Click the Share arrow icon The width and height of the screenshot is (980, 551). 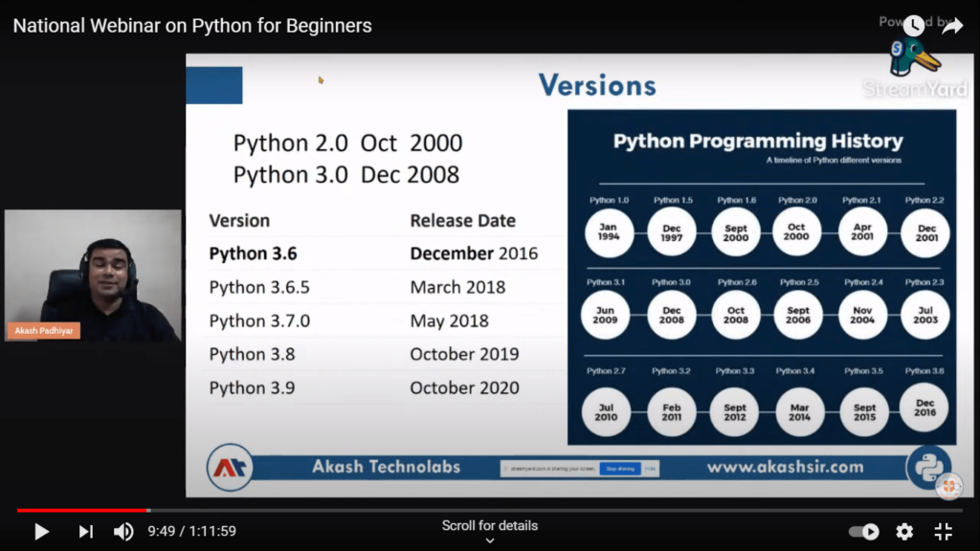(952, 26)
